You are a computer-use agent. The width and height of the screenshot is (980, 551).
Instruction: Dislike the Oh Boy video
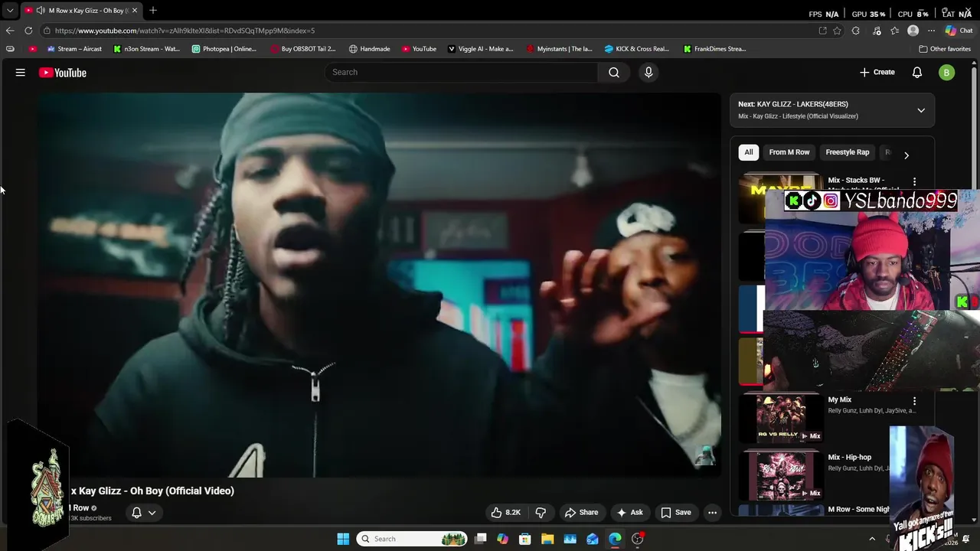[541, 513]
